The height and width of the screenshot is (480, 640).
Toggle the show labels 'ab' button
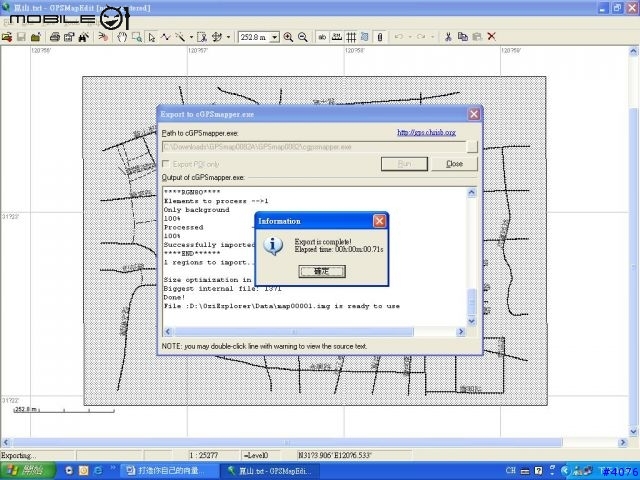click(322, 37)
